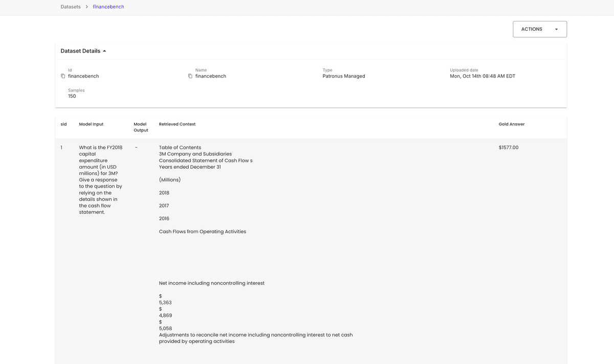
Task: Click the chevron separator in the breadcrumb
Action: click(86, 7)
